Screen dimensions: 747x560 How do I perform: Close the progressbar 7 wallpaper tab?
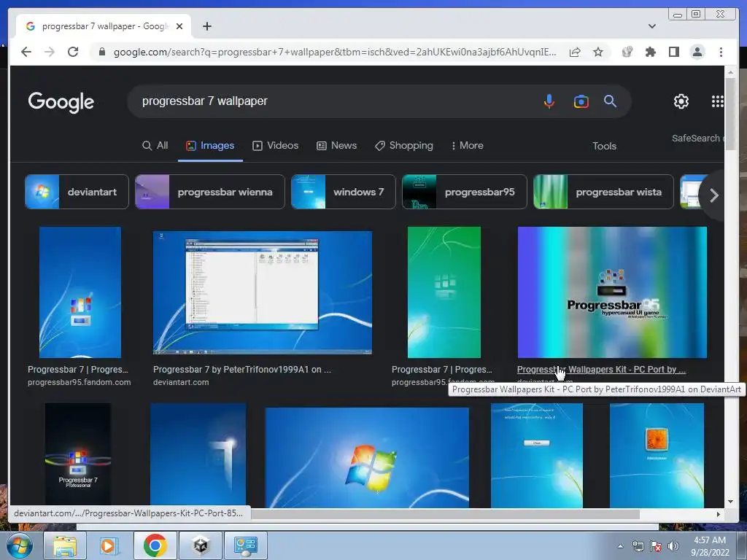pyautogui.click(x=179, y=26)
